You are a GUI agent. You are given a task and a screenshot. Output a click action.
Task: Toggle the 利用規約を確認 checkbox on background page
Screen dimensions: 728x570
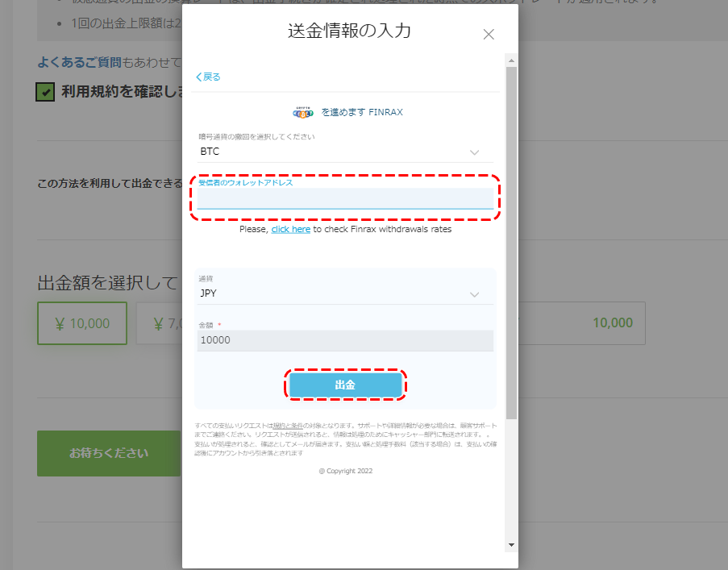(x=45, y=92)
